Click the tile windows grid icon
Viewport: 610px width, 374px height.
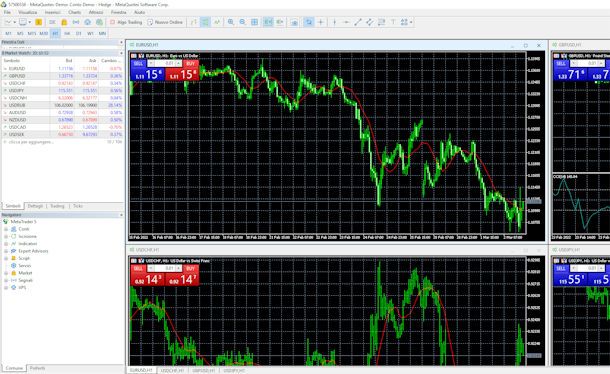coord(254,22)
